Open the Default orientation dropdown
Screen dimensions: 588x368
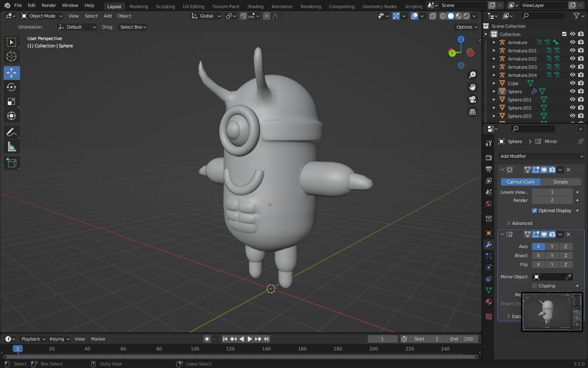(x=77, y=27)
